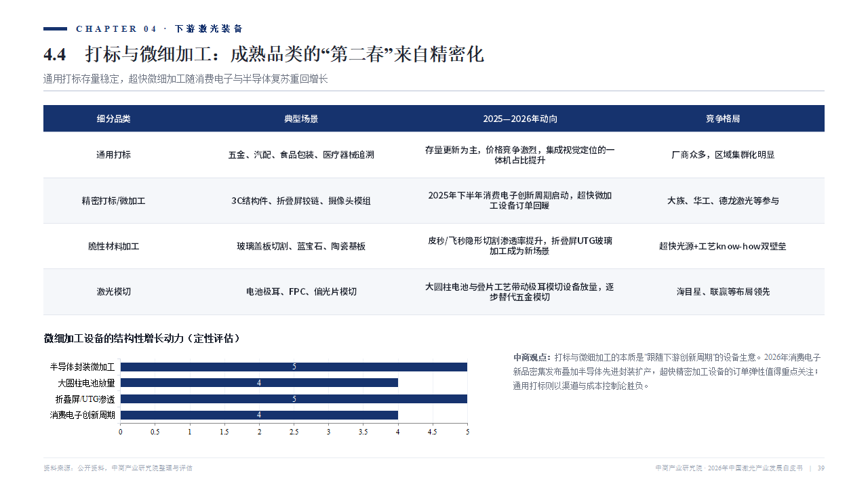Select the "精密打标/微加工" row label
The image size is (868, 488).
click(x=113, y=201)
